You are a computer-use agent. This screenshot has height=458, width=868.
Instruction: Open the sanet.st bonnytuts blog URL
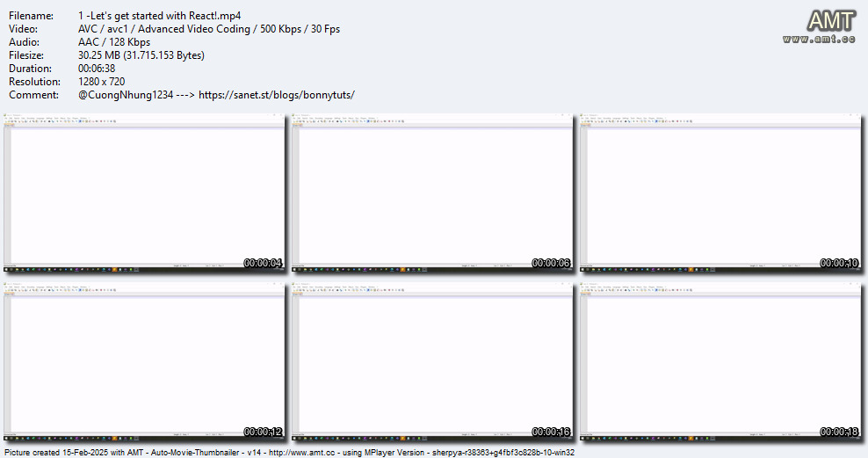(x=276, y=95)
